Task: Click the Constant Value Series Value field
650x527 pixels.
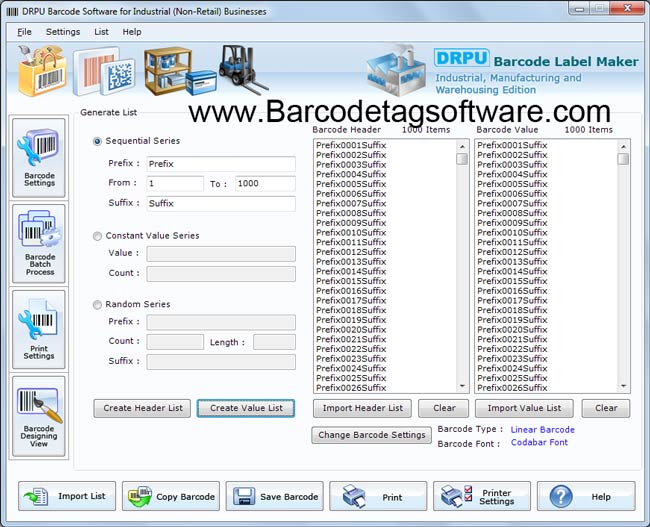Action: click(x=221, y=253)
